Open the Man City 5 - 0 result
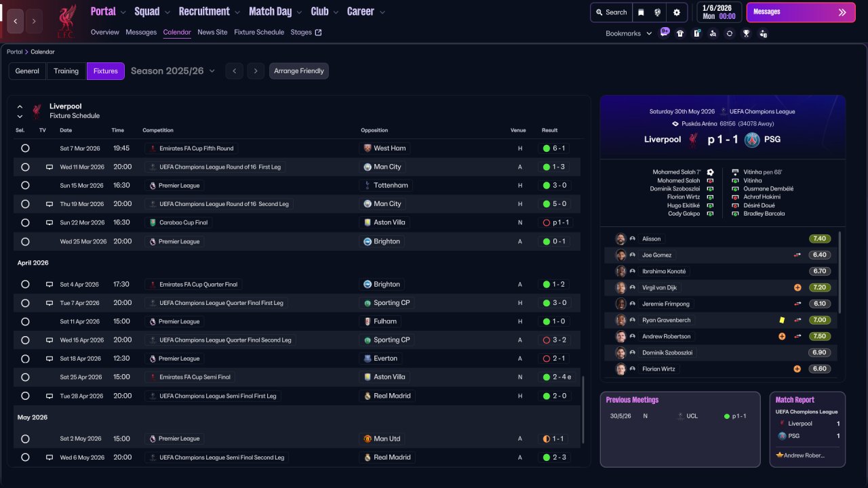 (555, 204)
